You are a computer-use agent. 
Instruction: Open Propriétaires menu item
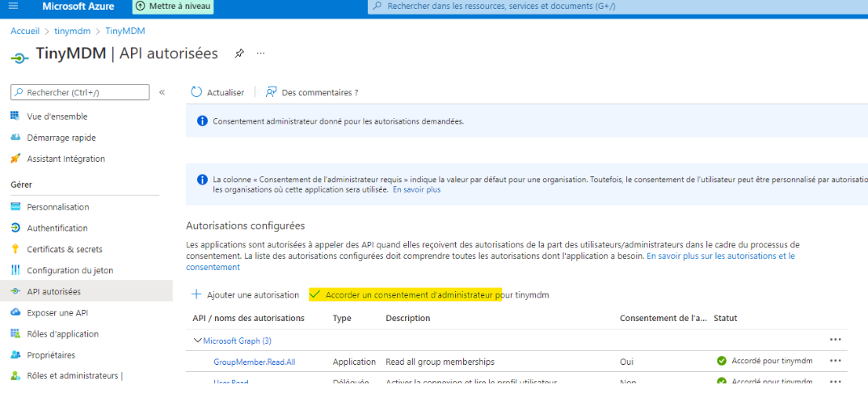click(x=51, y=355)
